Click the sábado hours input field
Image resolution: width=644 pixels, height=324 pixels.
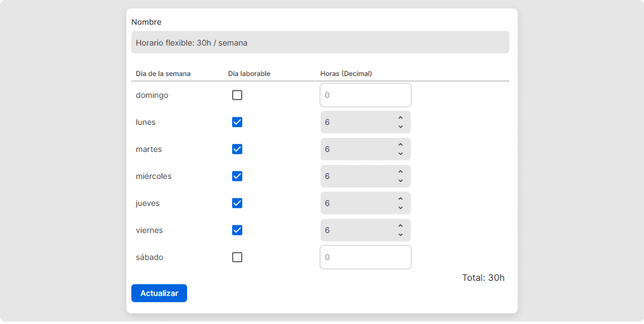click(x=365, y=257)
